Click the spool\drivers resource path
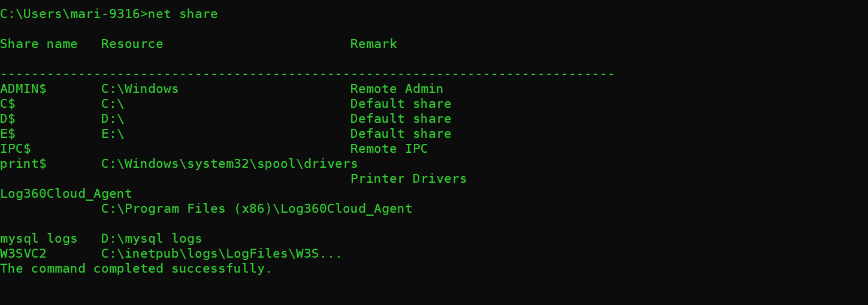Screen dimensions: 868x305 pos(229,164)
